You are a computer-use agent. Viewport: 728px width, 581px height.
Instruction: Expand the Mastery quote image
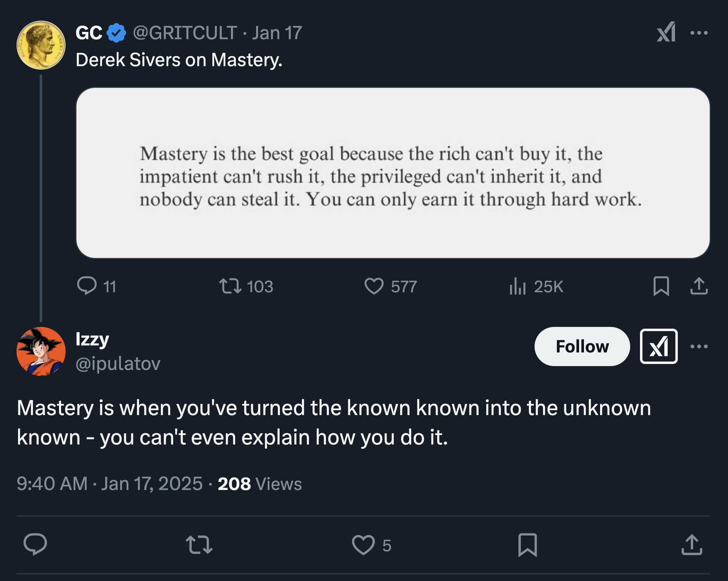coord(392,173)
